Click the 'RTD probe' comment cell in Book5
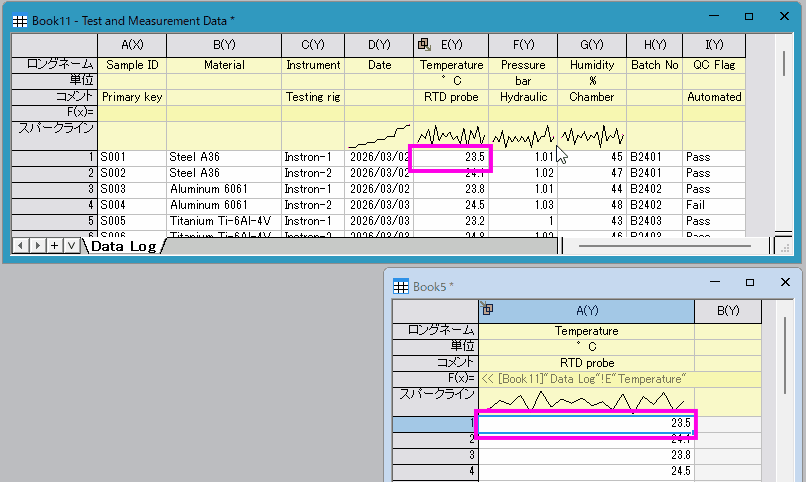 click(587, 363)
